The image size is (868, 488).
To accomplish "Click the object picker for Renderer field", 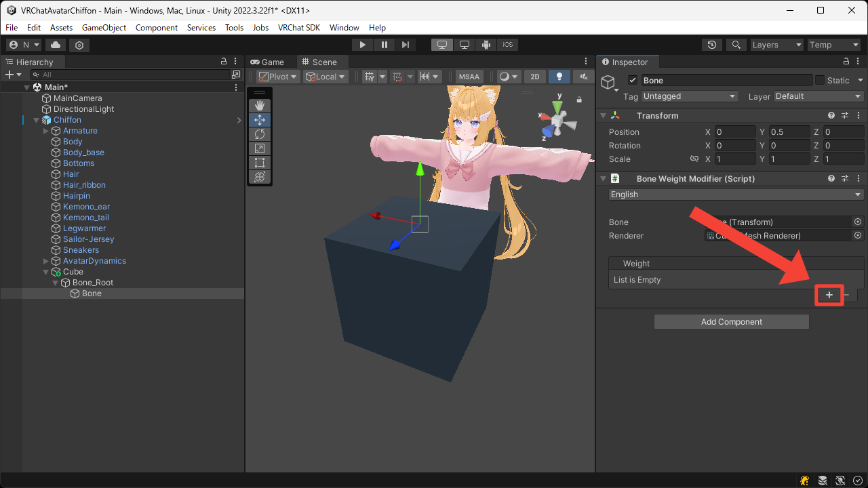I will tap(858, 235).
